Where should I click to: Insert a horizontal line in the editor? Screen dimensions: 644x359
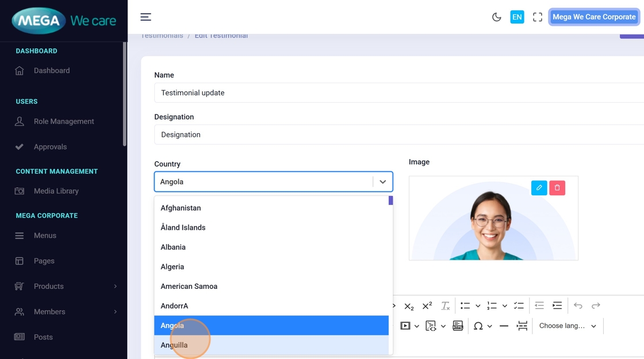(x=504, y=326)
